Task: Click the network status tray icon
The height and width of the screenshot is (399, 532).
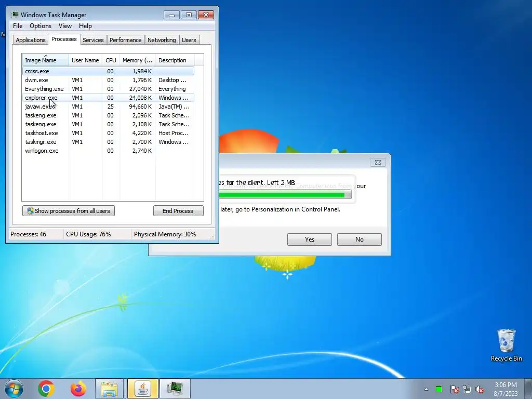Action: click(x=467, y=389)
